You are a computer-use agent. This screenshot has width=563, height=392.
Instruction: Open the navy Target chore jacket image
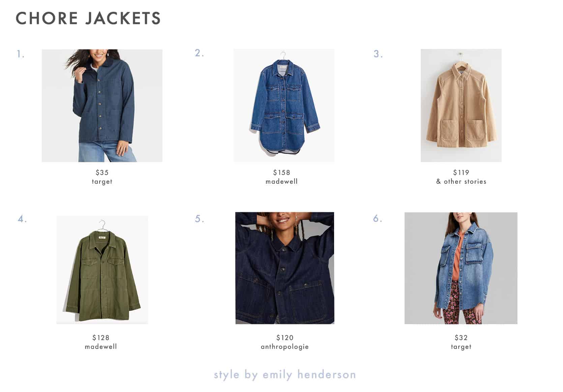(102, 105)
